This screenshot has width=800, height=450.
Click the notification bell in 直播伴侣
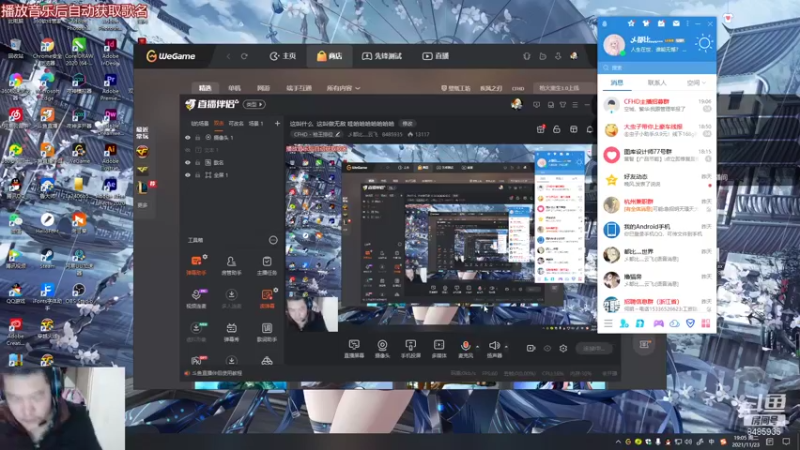[x=589, y=129]
